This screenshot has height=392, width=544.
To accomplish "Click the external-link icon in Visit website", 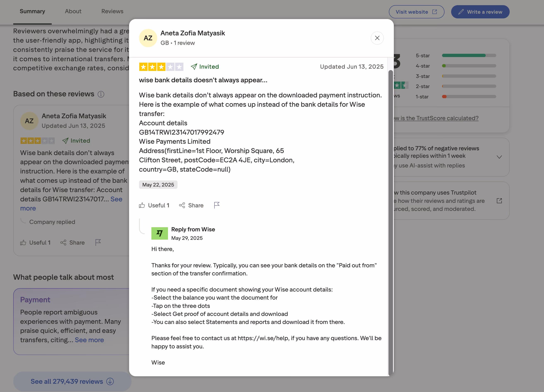I will pos(435,12).
